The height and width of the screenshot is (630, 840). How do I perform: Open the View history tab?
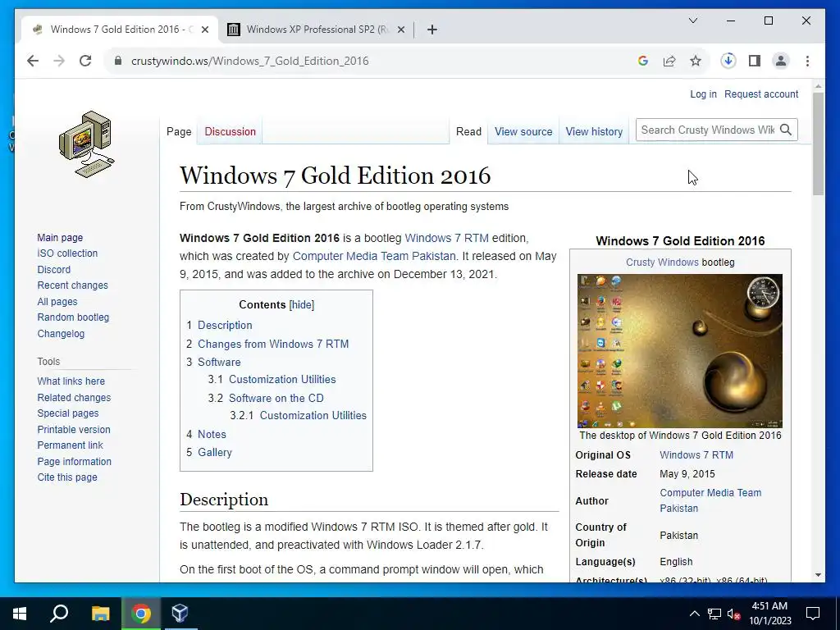594,131
